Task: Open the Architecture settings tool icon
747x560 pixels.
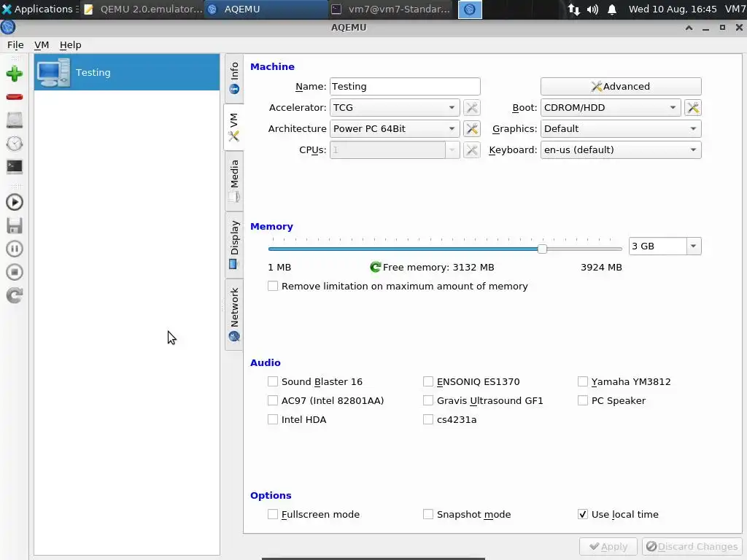Action: 472,128
